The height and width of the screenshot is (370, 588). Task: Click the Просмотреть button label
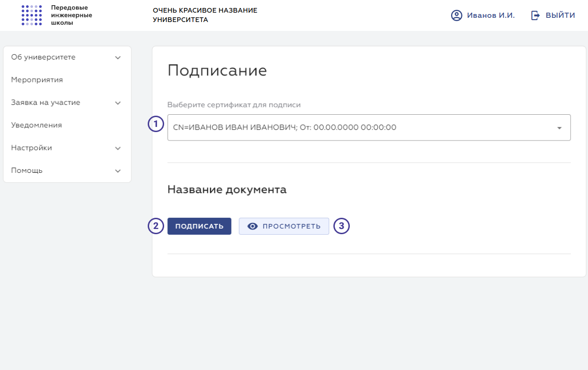(x=292, y=226)
